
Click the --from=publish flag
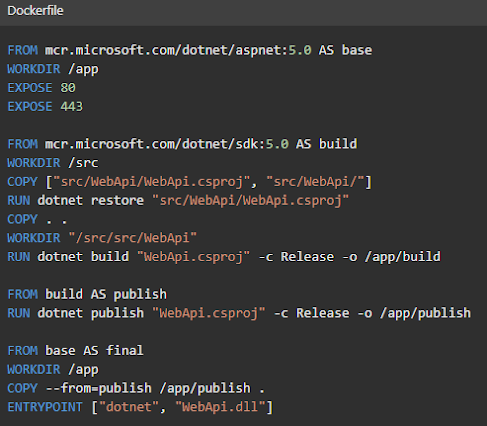[x=98, y=388]
